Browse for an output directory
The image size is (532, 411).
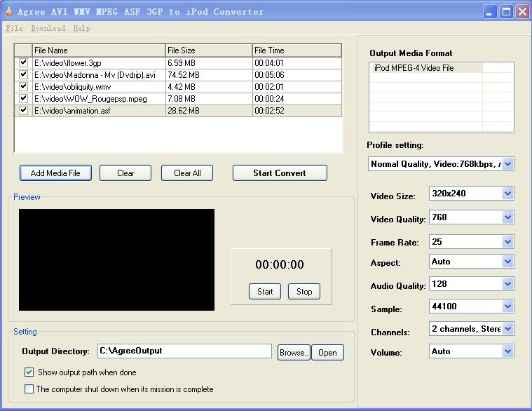(x=294, y=353)
